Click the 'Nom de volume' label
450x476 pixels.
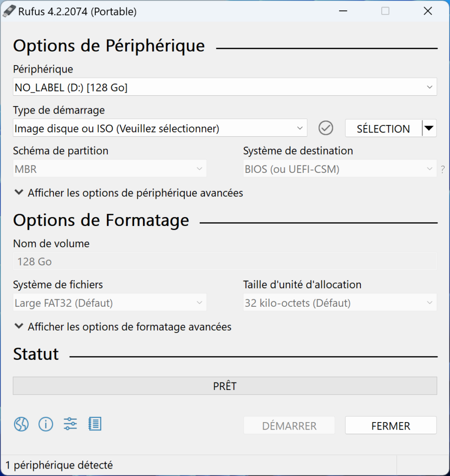[x=51, y=244]
